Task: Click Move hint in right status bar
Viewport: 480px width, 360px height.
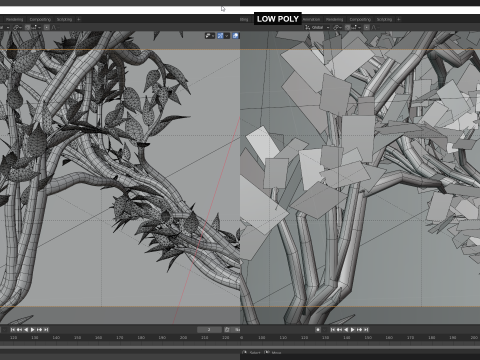Action: click(276, 353)
